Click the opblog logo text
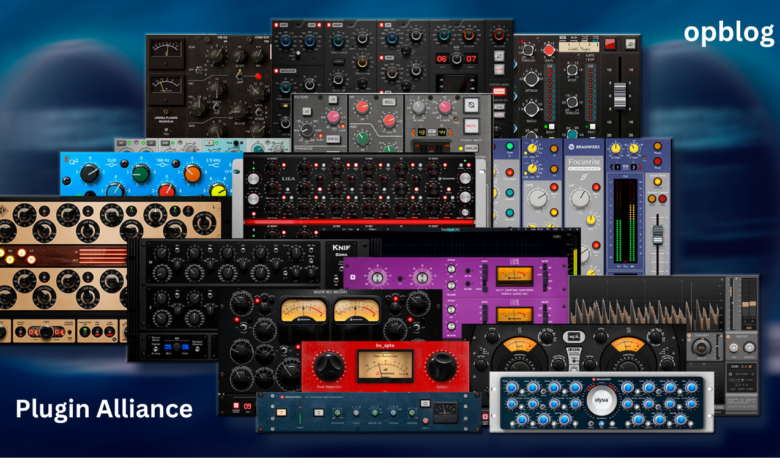The height and width of the screenshot is (470, 780). click(729, 33)
